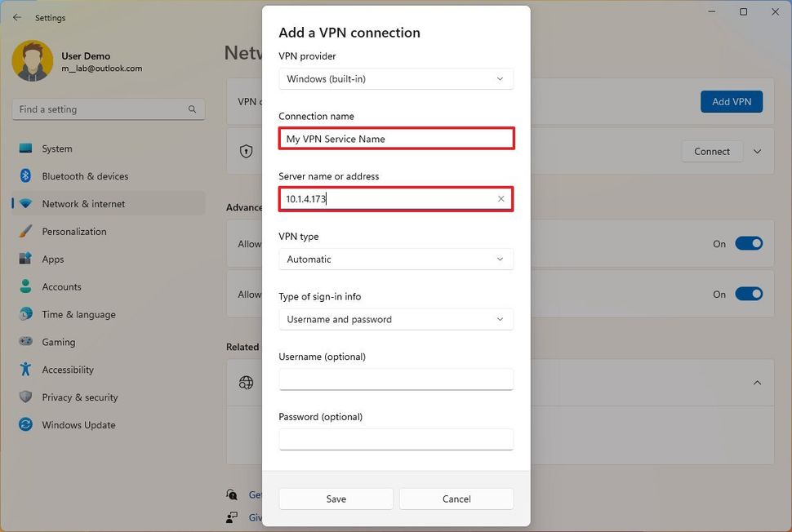Clear the server address using the X button
Viewport: 792px width, 532px height.
[501, 198]
